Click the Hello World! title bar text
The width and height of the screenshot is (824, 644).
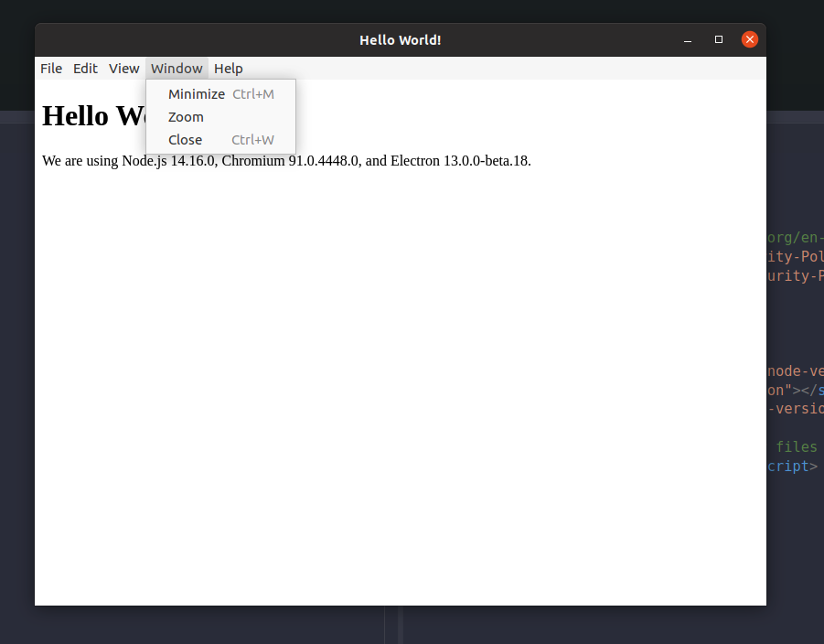pyautogui.click(x=400, y=39)
